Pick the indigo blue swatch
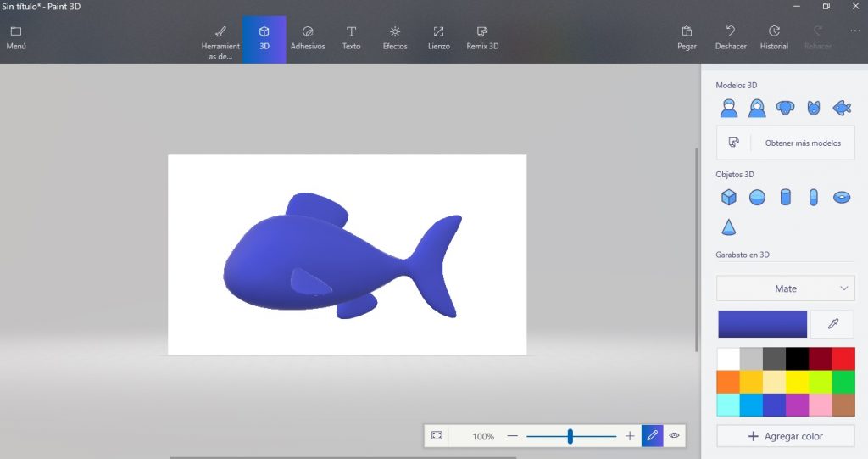The image size is (868, 459). (x=774, y=405)
